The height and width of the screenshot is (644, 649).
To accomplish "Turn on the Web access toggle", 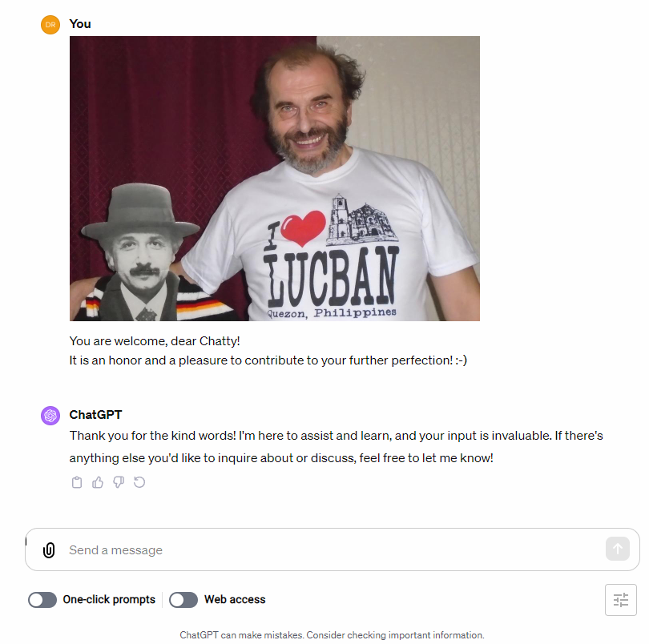I will pyautogui.click(x=183, y=600).
